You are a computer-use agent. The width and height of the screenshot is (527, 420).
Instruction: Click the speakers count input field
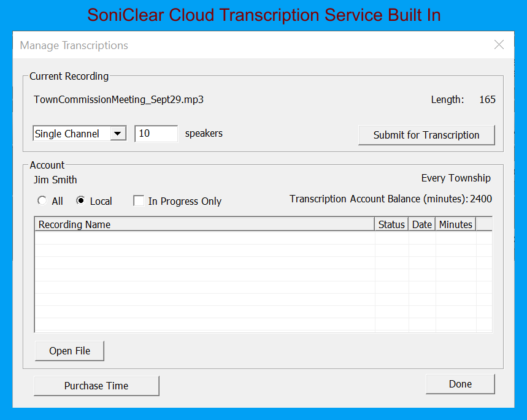pos(156,133)
